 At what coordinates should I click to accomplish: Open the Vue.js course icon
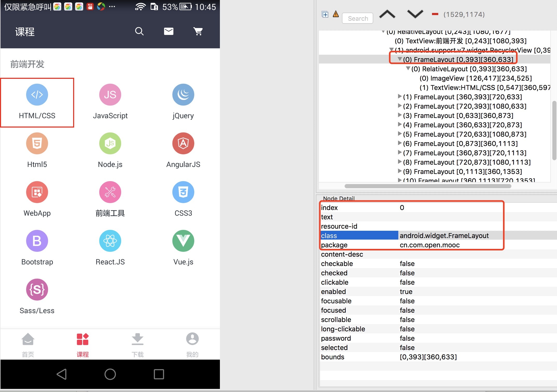(183, 241)
